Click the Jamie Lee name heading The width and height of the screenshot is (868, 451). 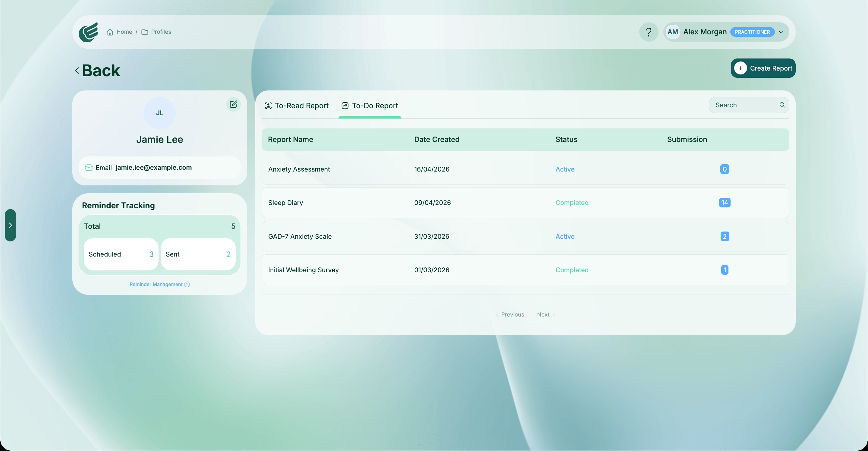160,140
